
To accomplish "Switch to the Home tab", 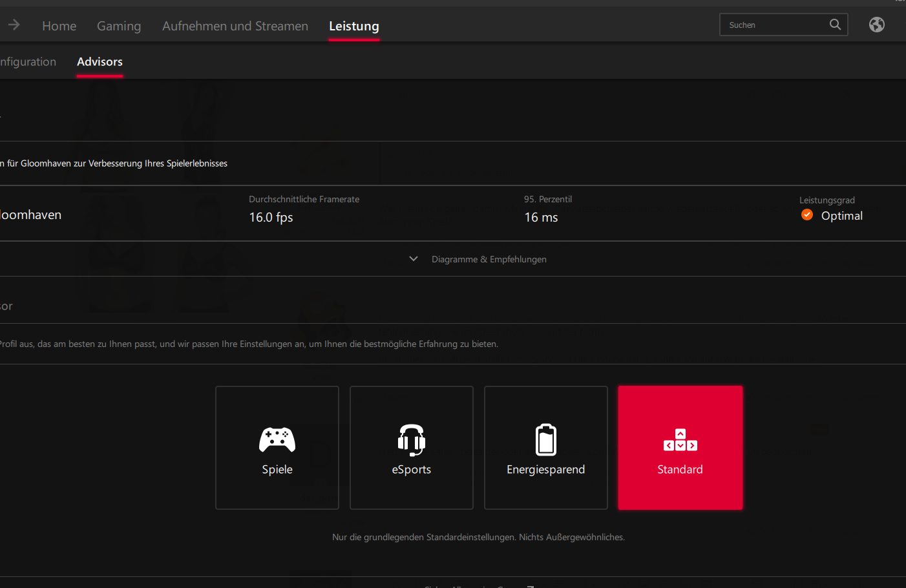I will coord(59,26).
